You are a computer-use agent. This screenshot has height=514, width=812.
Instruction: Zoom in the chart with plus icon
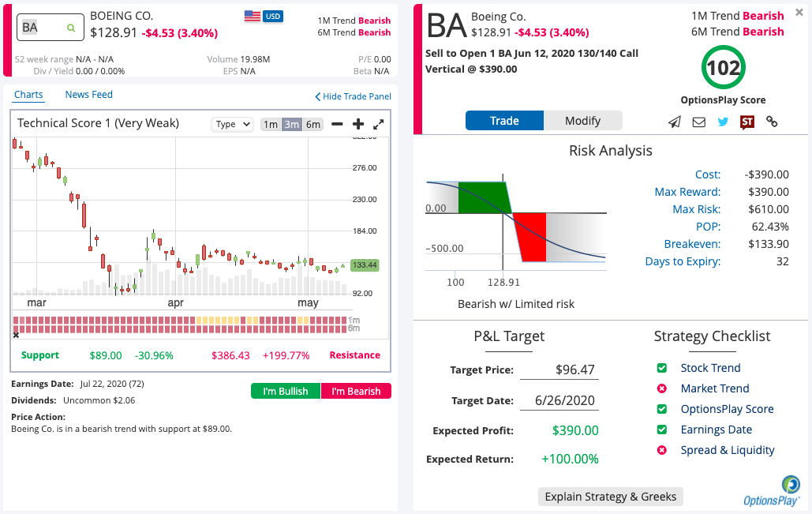coord(357,124)
